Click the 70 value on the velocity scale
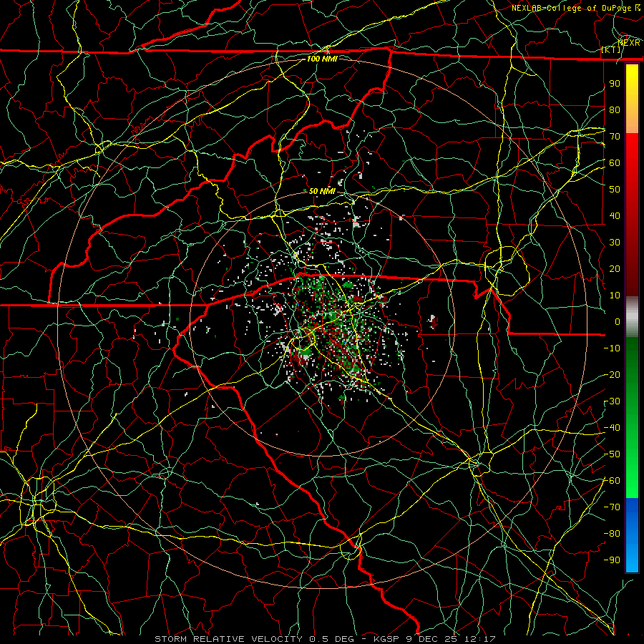The height and width of the screenshot is (644, 644). pyautogui.click(x=615, y=137)
